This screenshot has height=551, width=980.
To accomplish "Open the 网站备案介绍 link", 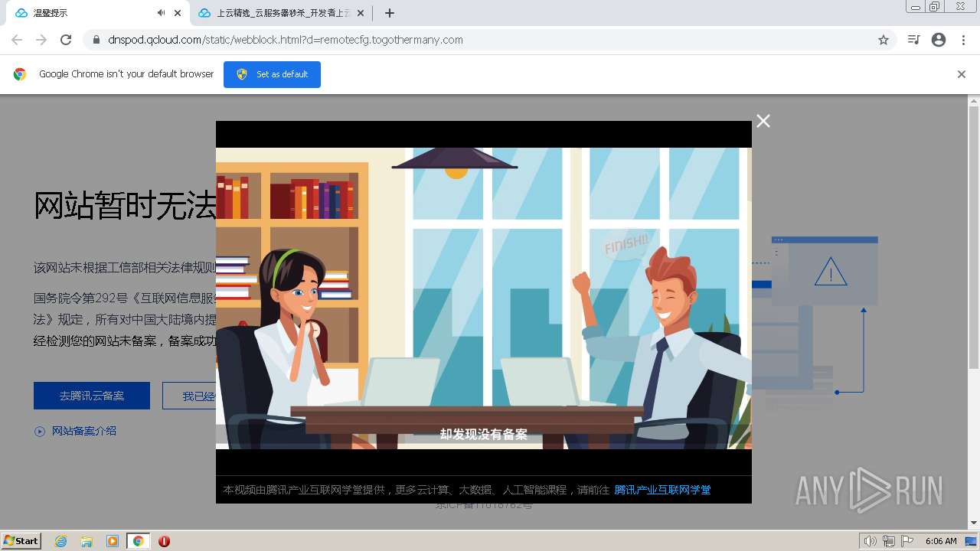I will click(84, 431).
